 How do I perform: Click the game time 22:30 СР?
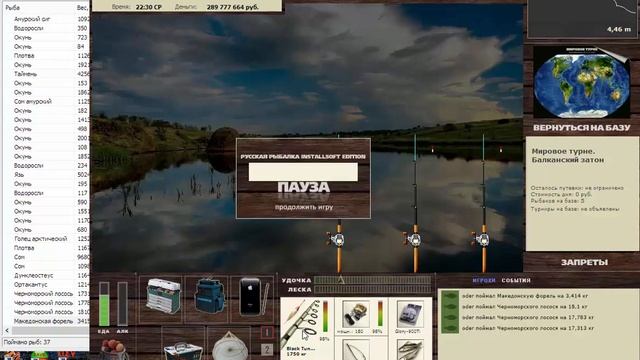(149, 7)
